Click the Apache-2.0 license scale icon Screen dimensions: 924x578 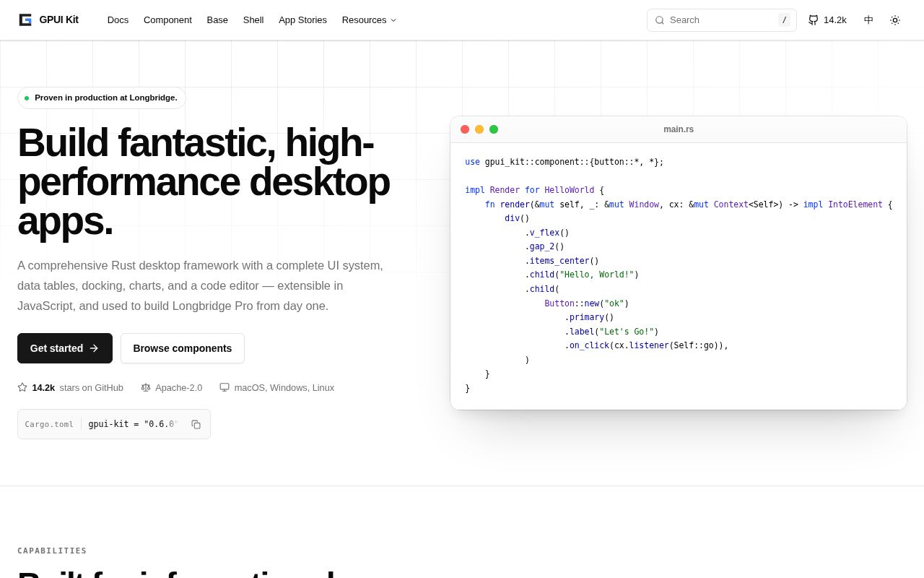tap(146, 387)
